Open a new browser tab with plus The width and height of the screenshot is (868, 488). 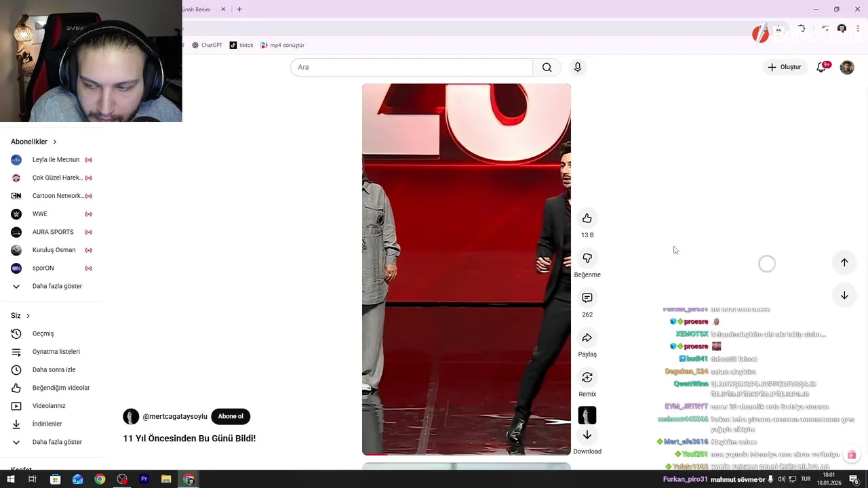(239, 9)
